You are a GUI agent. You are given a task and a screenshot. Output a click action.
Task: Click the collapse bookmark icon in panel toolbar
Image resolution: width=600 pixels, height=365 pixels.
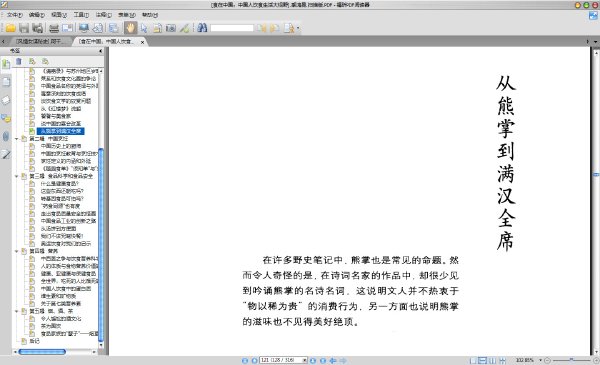[x=45, y=61]
